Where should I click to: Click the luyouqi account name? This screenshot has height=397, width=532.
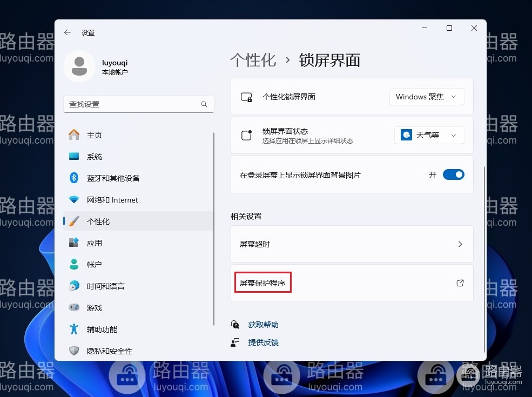click(x=115, y=63)
